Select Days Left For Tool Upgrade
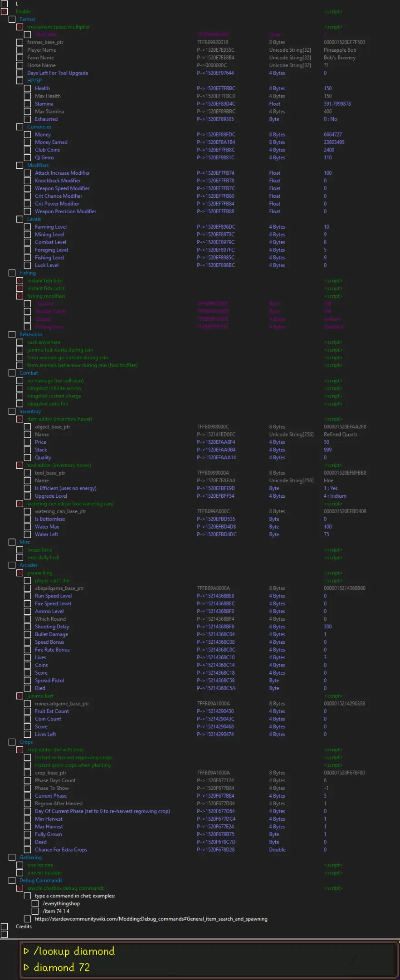 pyautogui.click(x=58, y=73)
